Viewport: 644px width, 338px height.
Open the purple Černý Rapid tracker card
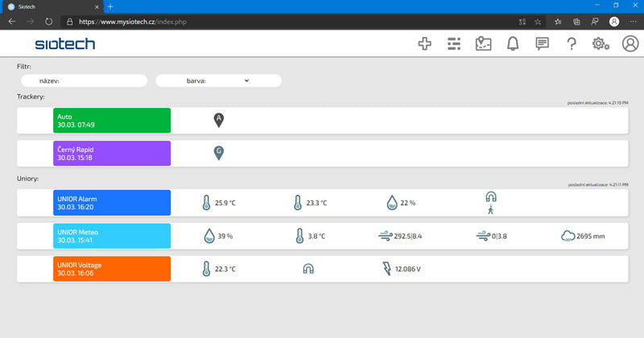[x=112, y=153]
